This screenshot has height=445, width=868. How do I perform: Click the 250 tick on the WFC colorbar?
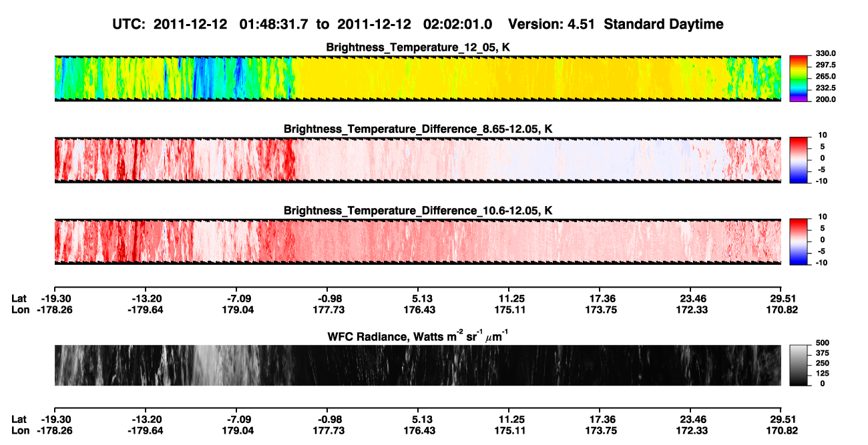click(824, 363)
